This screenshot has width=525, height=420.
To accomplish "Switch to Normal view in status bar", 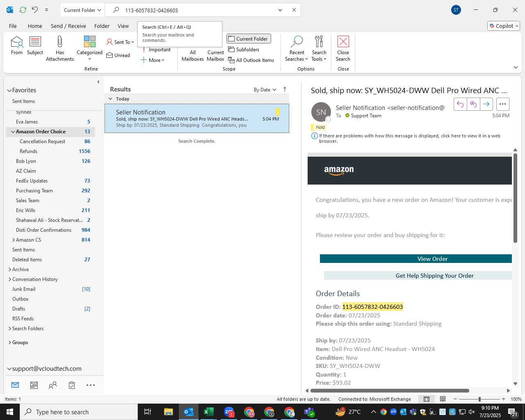I will pyautogui.click(x=427, y=399).
